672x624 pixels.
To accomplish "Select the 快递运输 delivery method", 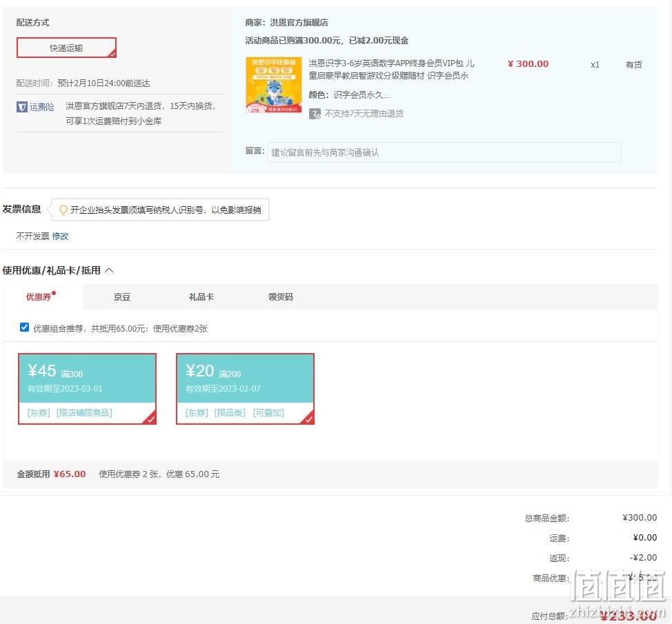I will click(x=66, y=48).
